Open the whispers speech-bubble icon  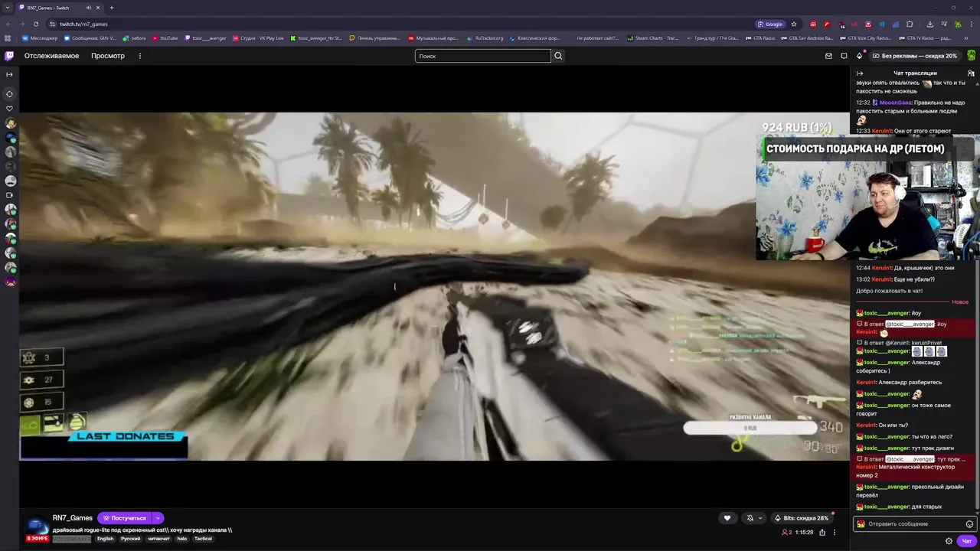point(844,56)
